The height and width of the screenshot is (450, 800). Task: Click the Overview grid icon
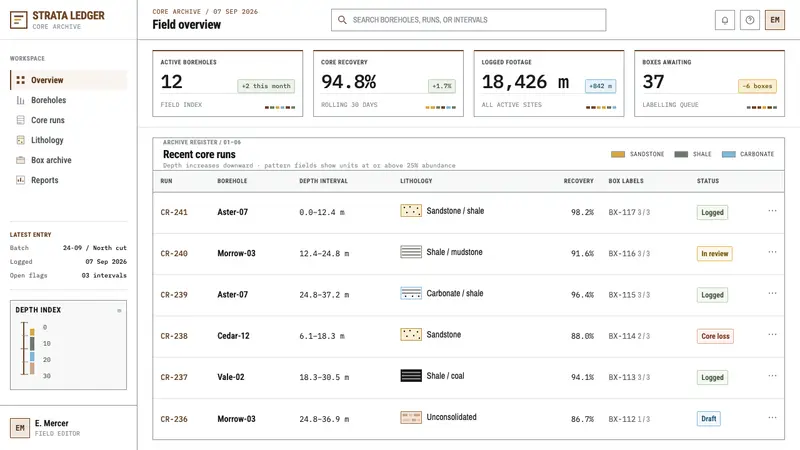[20, 80]
